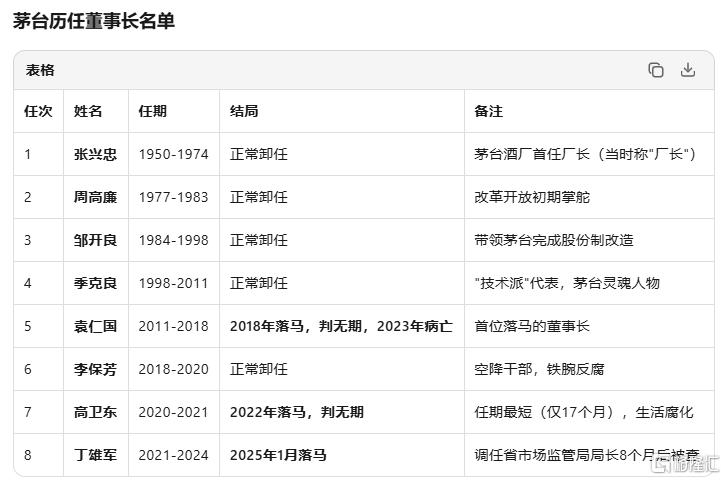Click the copy table icon

[x=656, y=70]
